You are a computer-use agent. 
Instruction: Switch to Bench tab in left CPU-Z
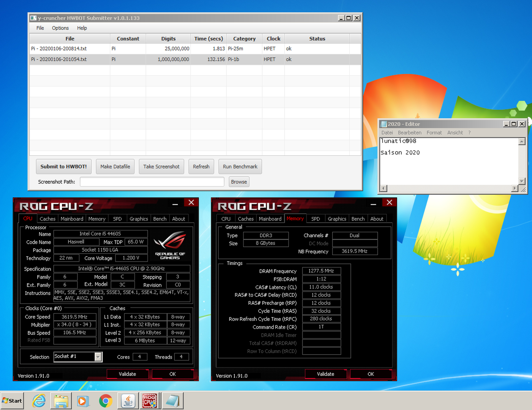160,219
